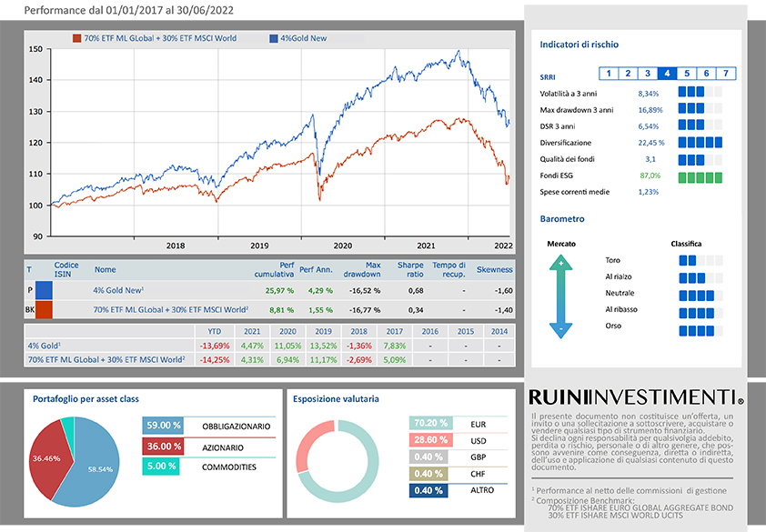Click the Performance date range title
This screenshot has height=532, width=766.
128,10
